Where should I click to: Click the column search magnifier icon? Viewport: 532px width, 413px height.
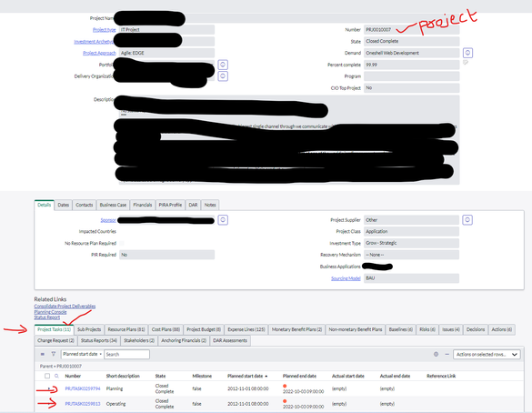click(x=56, y=376)
